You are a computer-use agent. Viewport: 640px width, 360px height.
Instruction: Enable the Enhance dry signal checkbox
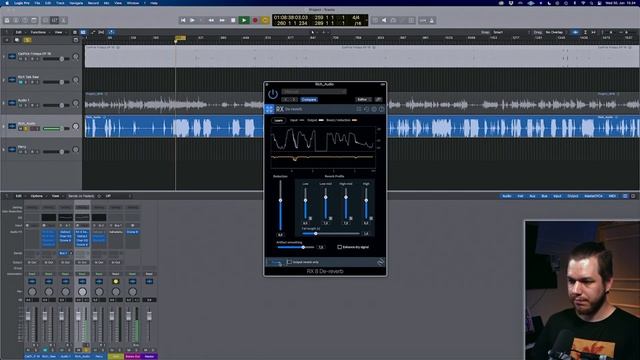point(340,247)
